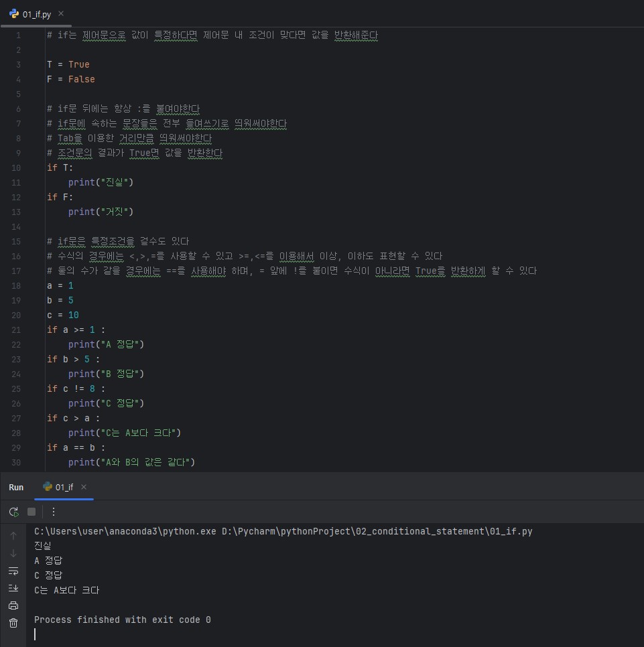Viewport: 644px width, 647px height.
Task: Jump down the stack trace arrow
Action: (x=13, y=553)
